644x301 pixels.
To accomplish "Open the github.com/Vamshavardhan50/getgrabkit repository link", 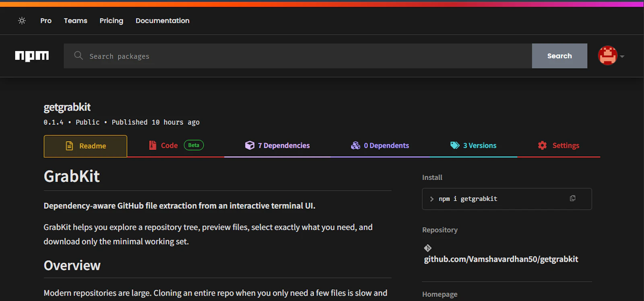I will click(x=501, y=259).
